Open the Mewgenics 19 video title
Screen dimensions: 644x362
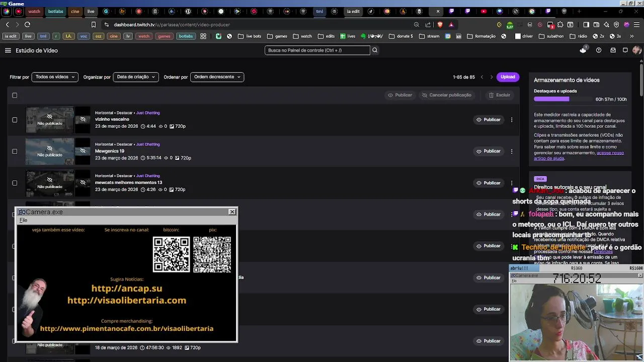110,151
